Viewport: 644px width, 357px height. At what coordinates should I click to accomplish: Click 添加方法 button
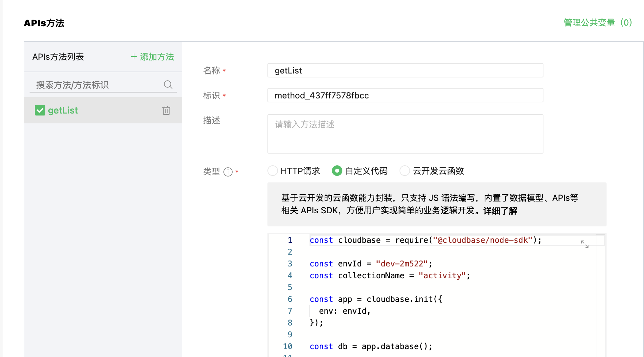[157, 57]
